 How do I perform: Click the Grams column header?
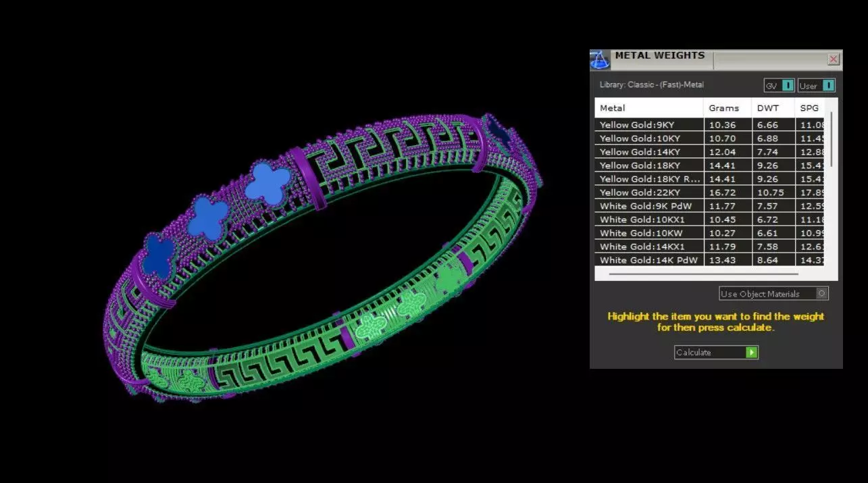[x=727, y=108]
